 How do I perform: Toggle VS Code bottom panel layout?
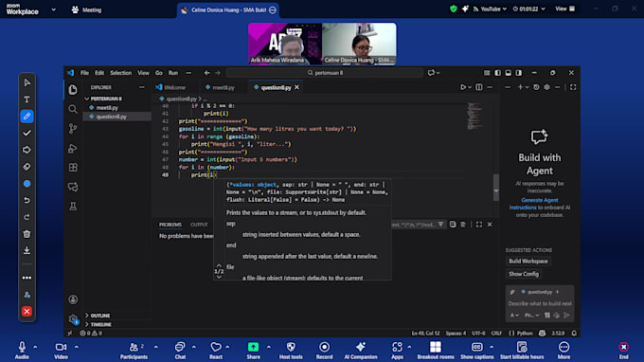[x=508, y=73]
